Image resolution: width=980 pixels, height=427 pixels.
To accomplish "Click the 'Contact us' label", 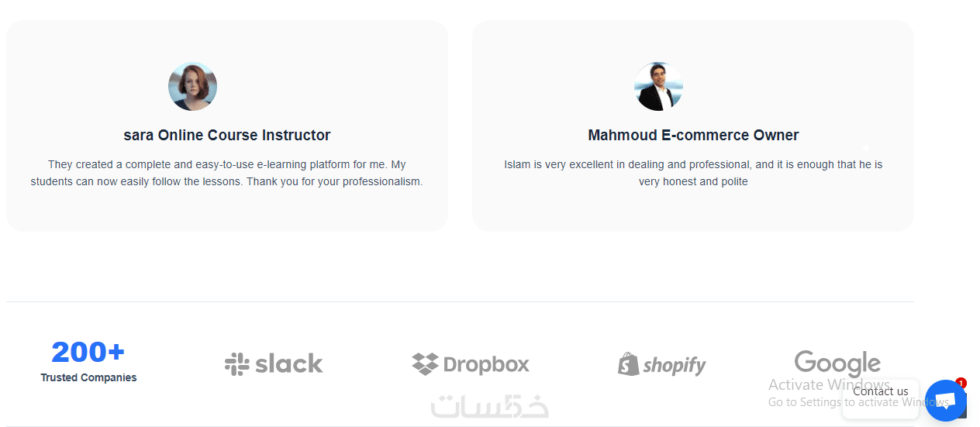I will 880,391.
